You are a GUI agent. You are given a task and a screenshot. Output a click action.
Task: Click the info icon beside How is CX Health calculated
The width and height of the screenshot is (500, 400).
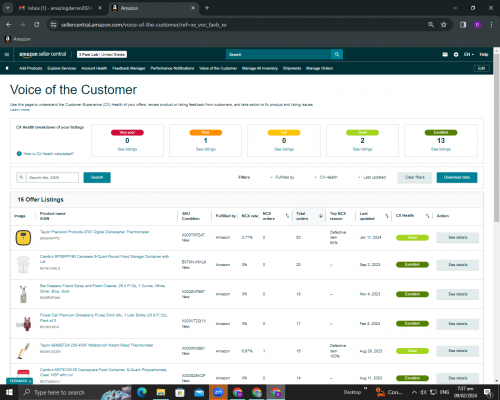(19, 154)
